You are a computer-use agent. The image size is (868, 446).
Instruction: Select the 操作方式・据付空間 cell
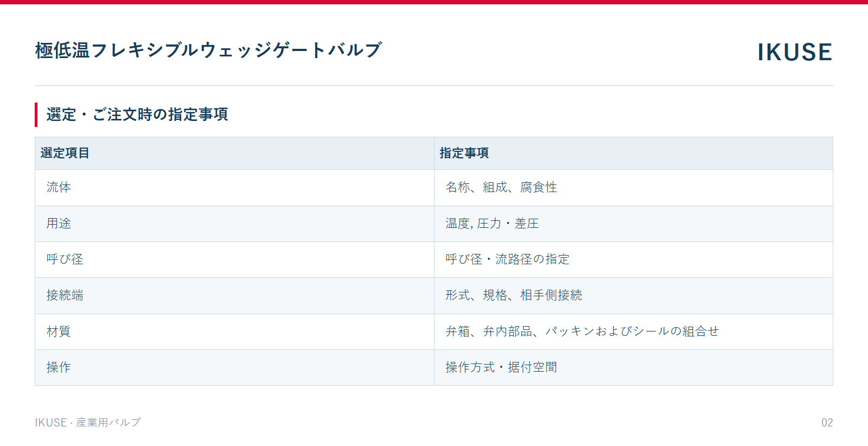634,367
